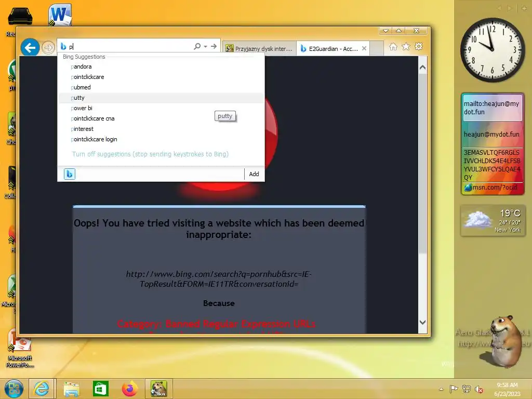Click the black desktop icon above Rec label
Image resolution: width=532 pixels, height=399 pixels.
point(20,16)
